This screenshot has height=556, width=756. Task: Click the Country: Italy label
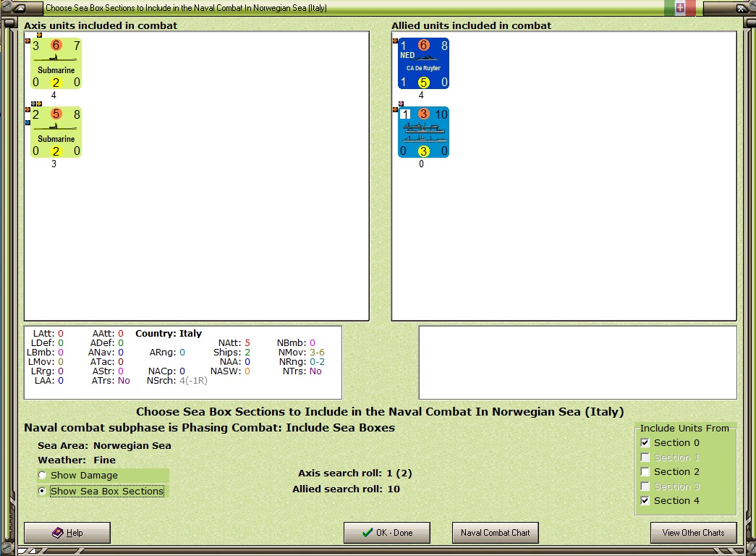pyautogui.click(x=169, y=334)
